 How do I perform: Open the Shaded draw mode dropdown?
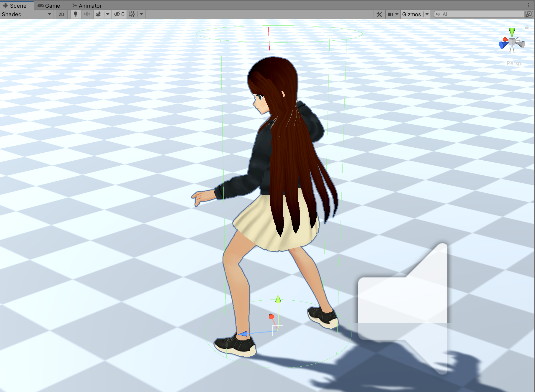[x=27, y=14]
